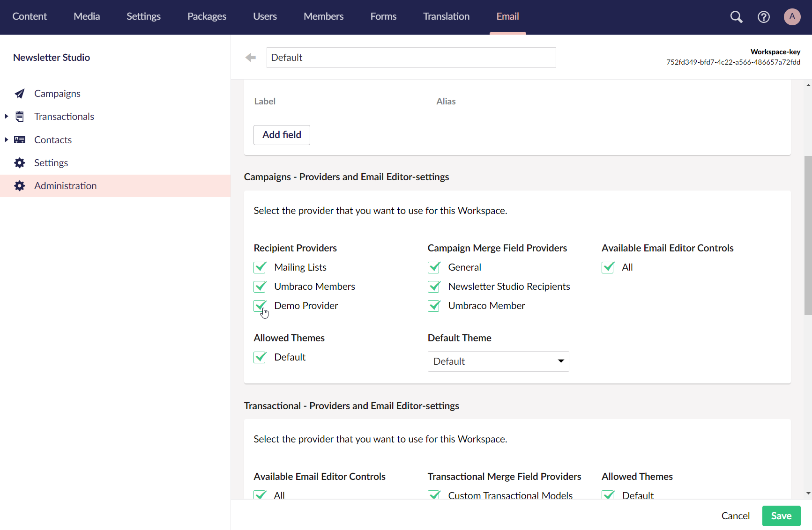Click the workspace name input field
The image size is (812, 530).
click(x=411, y=58)
